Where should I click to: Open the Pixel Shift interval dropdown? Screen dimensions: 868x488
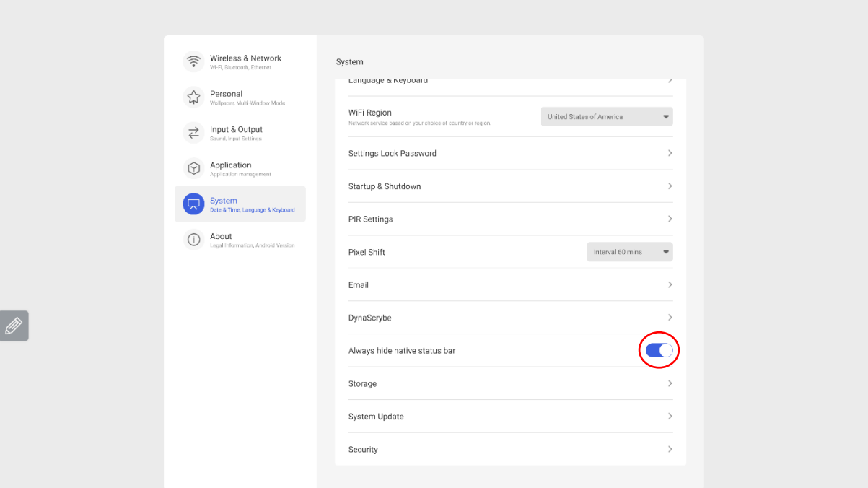630,252
